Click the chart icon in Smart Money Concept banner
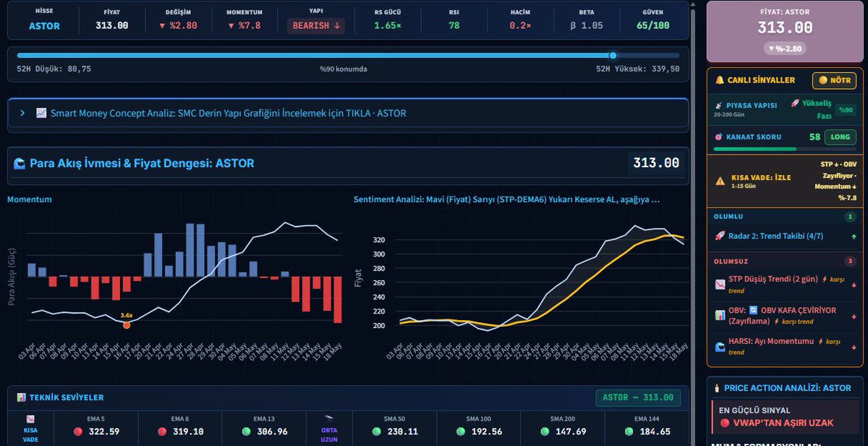The height and width of the screenshot is (446, 868). click(41, 114)
